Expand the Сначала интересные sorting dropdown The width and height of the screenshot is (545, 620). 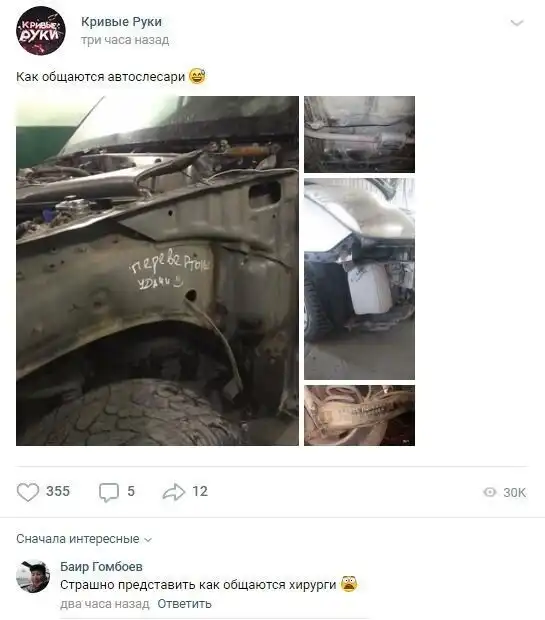pyautogui.click(x=84, y=539)
